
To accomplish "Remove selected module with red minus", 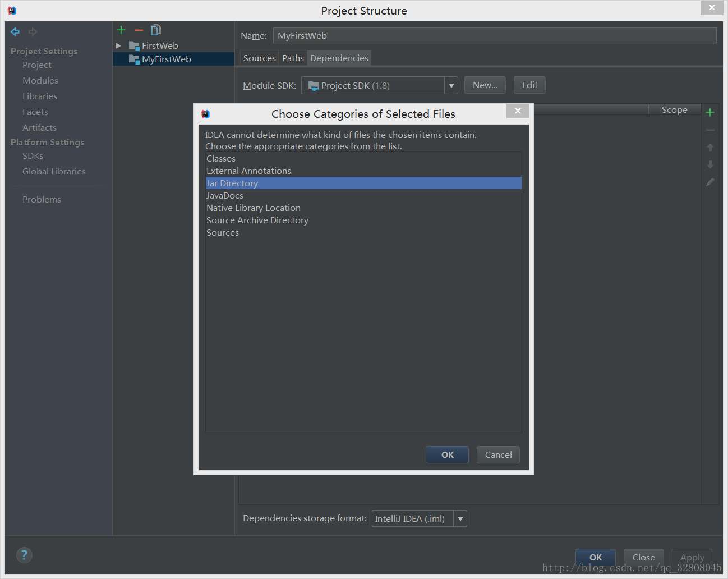I will tap(139, 30).
